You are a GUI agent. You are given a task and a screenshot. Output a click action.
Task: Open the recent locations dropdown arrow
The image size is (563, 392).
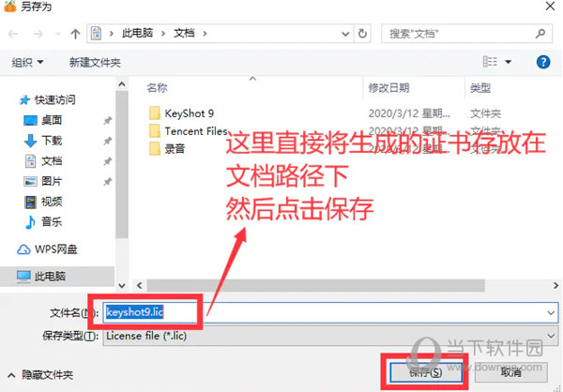coord(57,34)
